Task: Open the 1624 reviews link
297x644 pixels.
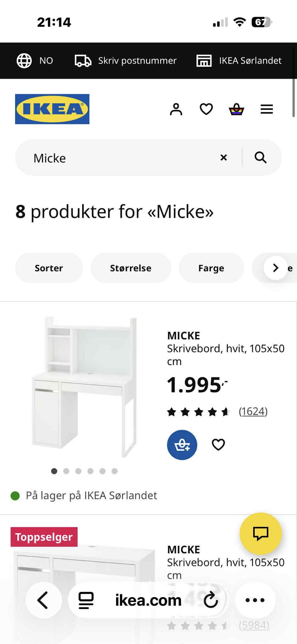Action: [253, 411]
